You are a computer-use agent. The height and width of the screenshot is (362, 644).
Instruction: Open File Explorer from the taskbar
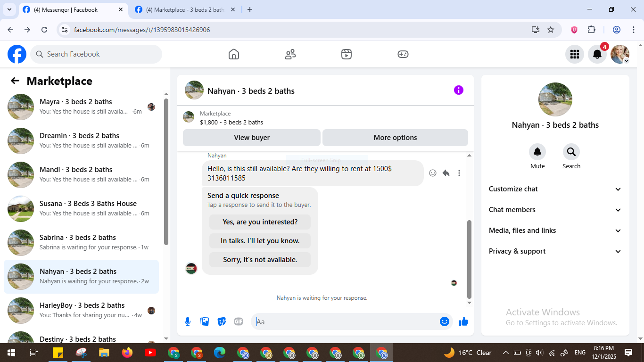pyautogui.click(x=104, y=353)
